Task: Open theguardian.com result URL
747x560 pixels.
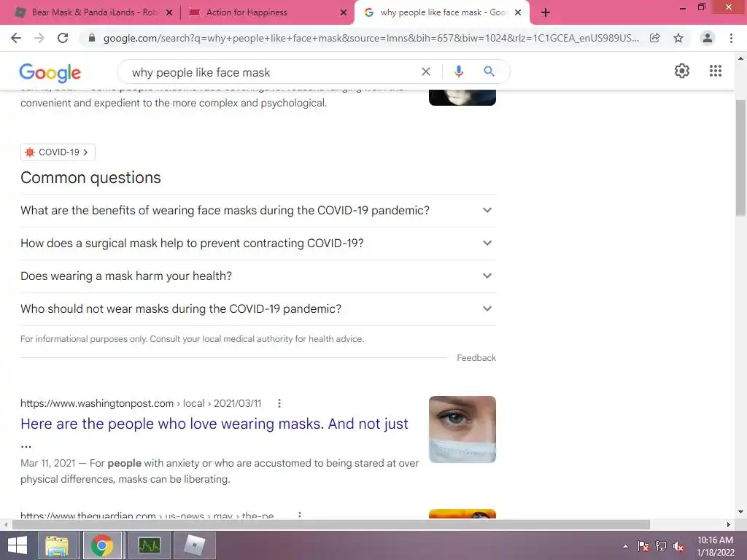Action: point(147,515)
